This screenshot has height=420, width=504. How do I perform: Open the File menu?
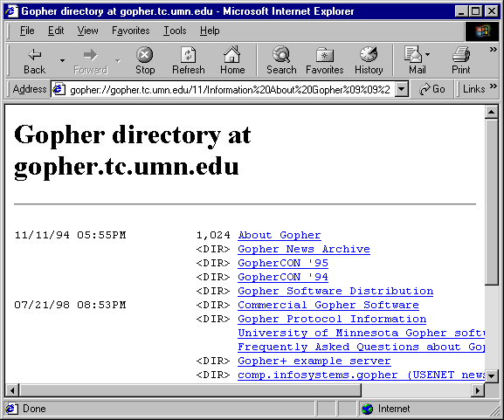pyautogui.click(x=27, y=31)
